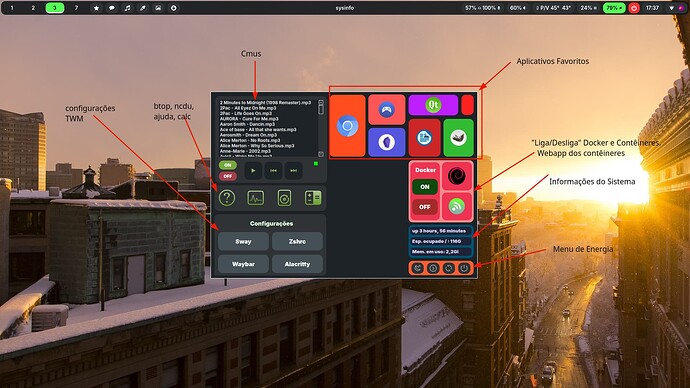Play the current Cmus track
Screen dimensions: 690x388
point(253,171)
